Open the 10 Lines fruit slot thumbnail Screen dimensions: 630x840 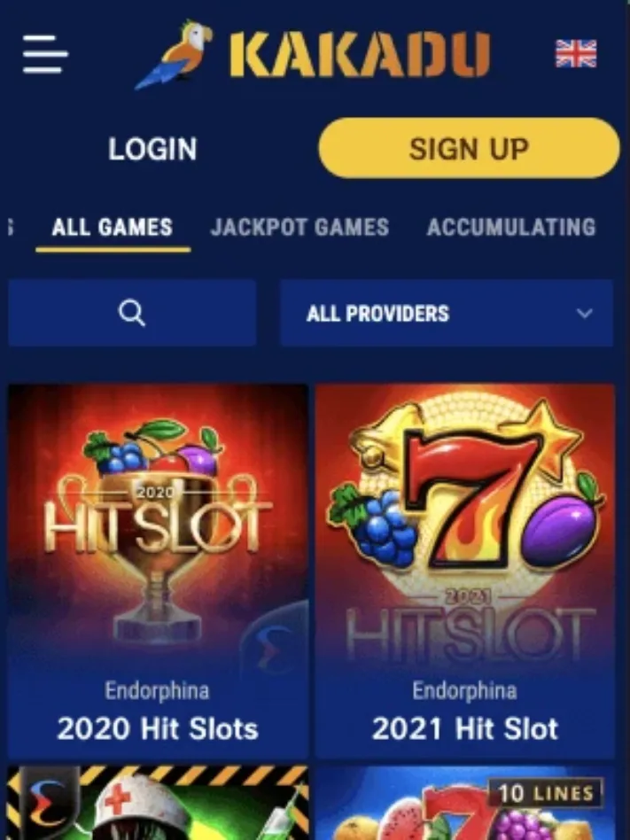[465, 803]
